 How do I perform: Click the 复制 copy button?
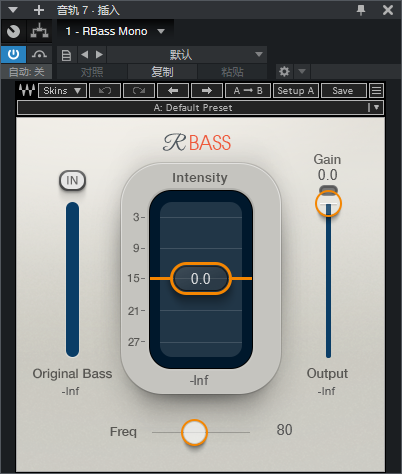[162, 72]
